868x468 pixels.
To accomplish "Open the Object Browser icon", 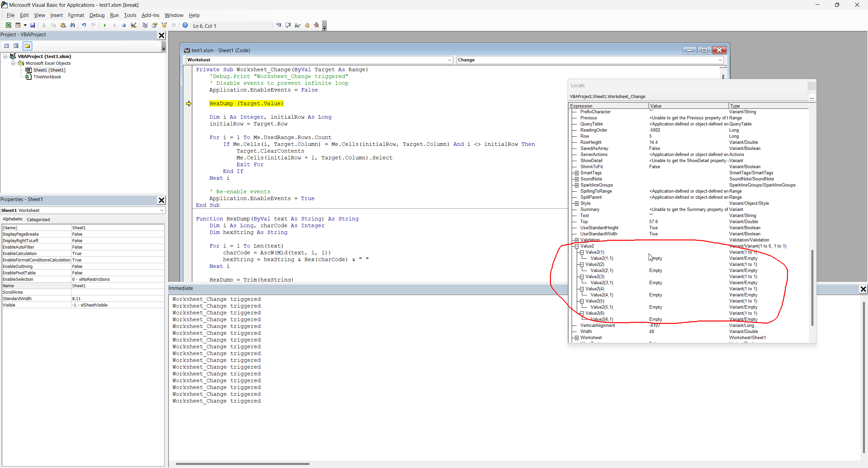I will pos(164,25).
